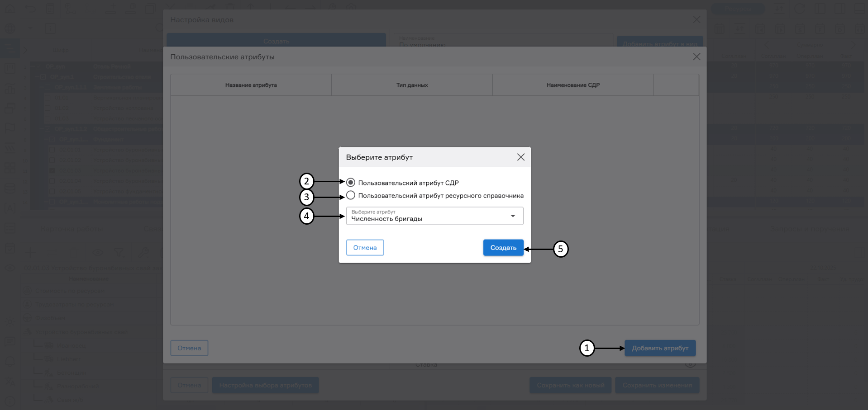This screenshot has width=868, height=410.
Task: Toggle visibility with the eye icon near the filter
Action: click(x=98, y=253)
